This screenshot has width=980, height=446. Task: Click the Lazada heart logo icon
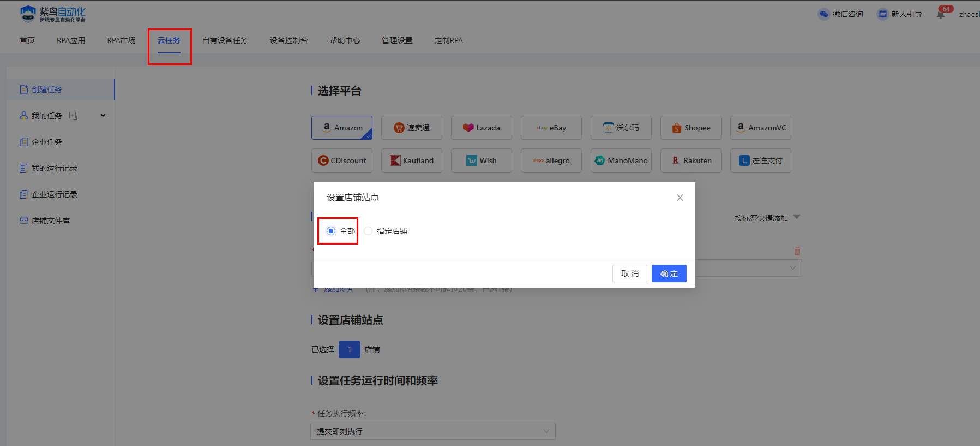point(468,128)
